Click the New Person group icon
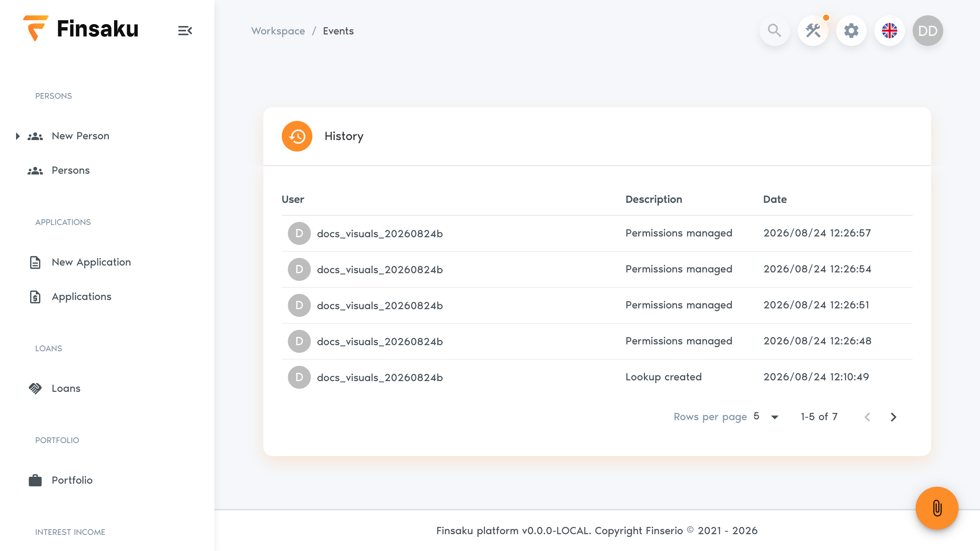Viewport: 980px width, 551px height. (35, 136)
